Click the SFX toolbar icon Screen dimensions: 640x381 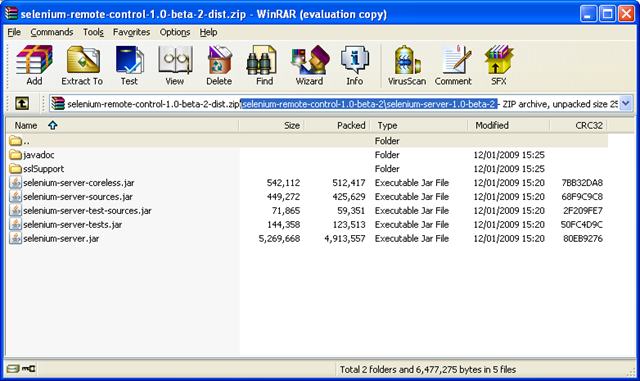click(x=499, y=60)
